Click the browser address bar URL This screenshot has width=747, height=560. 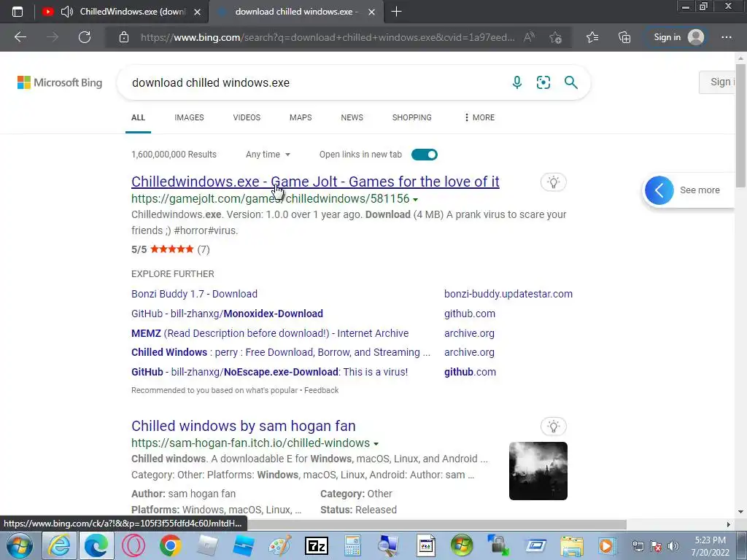(328, 37)
